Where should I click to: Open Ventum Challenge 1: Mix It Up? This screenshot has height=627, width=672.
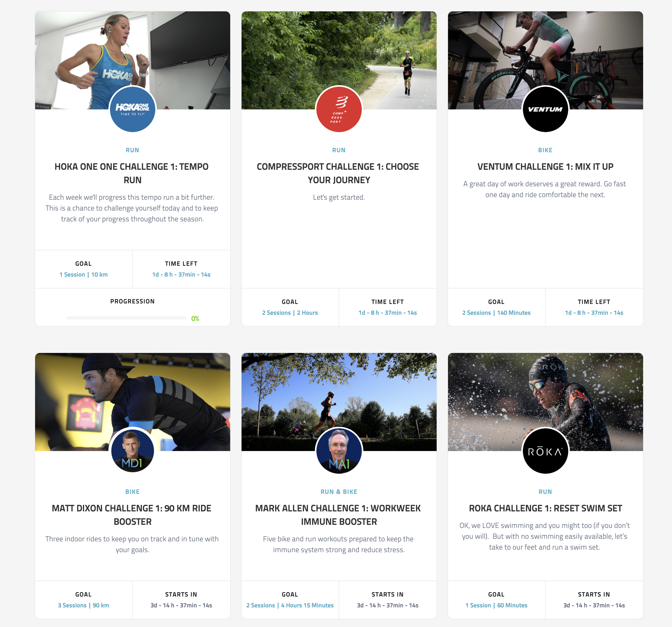pyautogui.click(x=545, y=167)
